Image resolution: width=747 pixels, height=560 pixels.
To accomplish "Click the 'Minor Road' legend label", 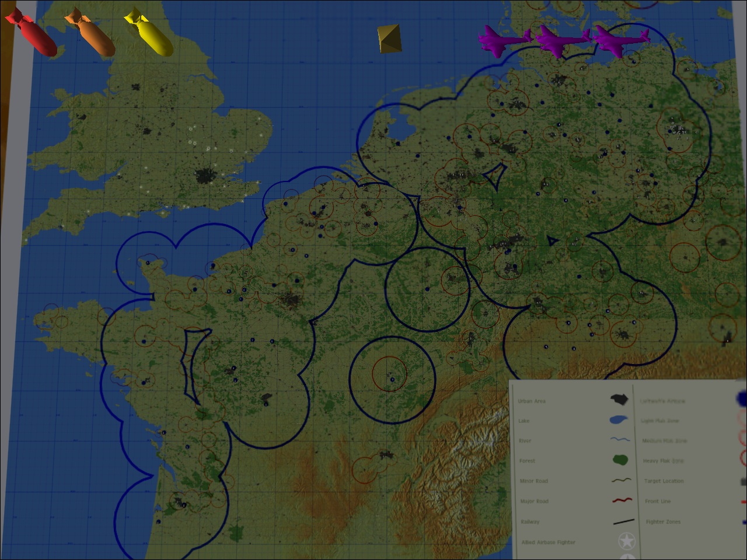I will point(534,481).
